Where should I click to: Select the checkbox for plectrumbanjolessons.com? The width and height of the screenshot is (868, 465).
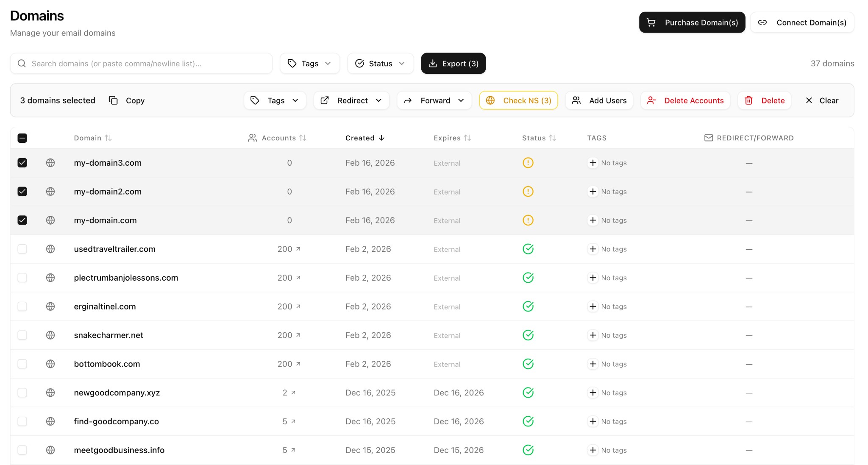pos(22,278)
